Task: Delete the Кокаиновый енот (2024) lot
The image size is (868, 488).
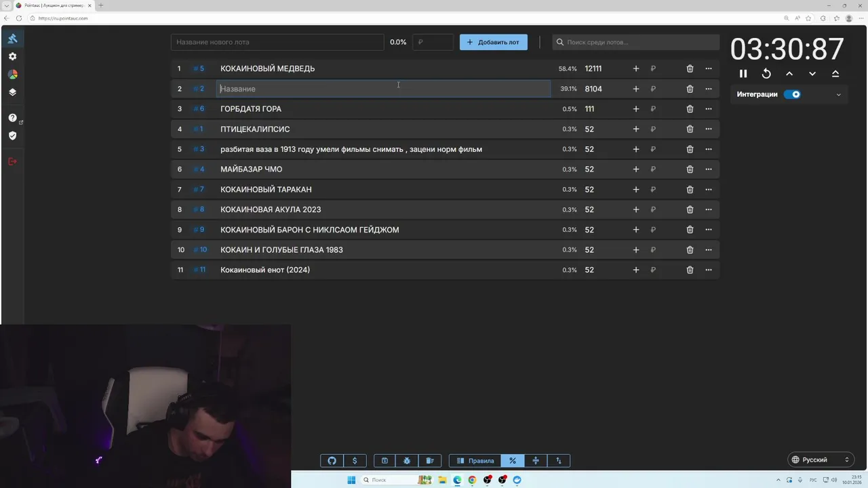Action: point(690,270)
